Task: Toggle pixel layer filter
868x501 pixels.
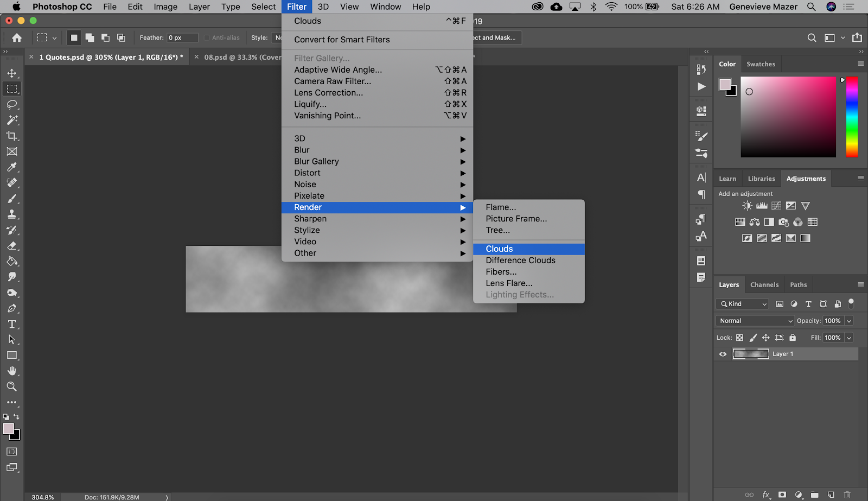Action: coord(780,304)
